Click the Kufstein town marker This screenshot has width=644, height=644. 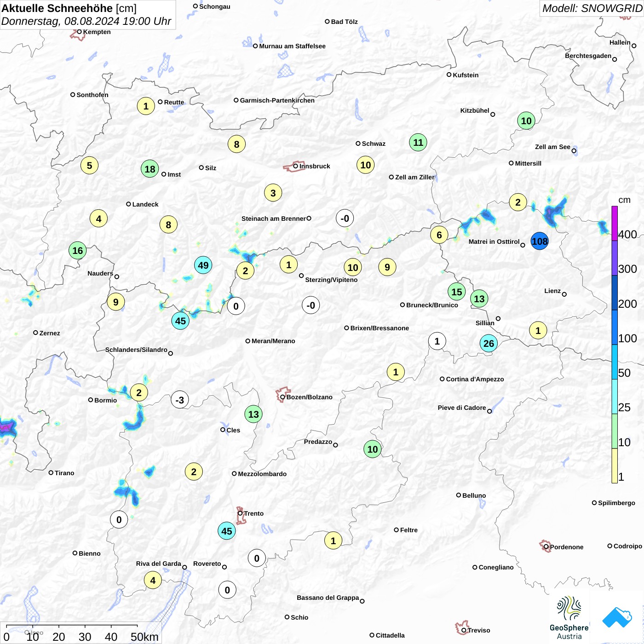pos(449,75)
